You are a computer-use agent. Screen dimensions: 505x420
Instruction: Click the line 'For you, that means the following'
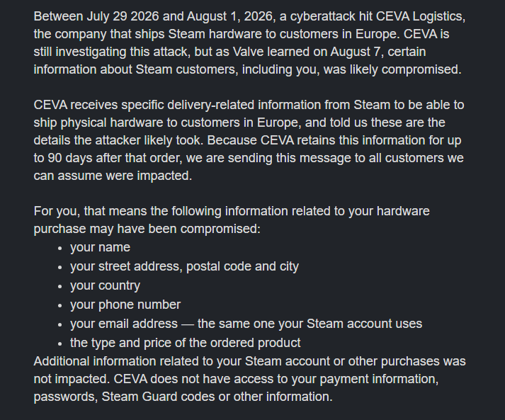point(232,211)
